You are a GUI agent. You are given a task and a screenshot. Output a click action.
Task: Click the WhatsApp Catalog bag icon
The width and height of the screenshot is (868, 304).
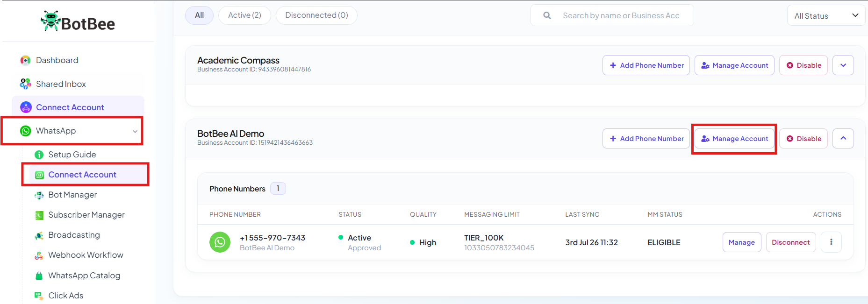coord(39,276)
